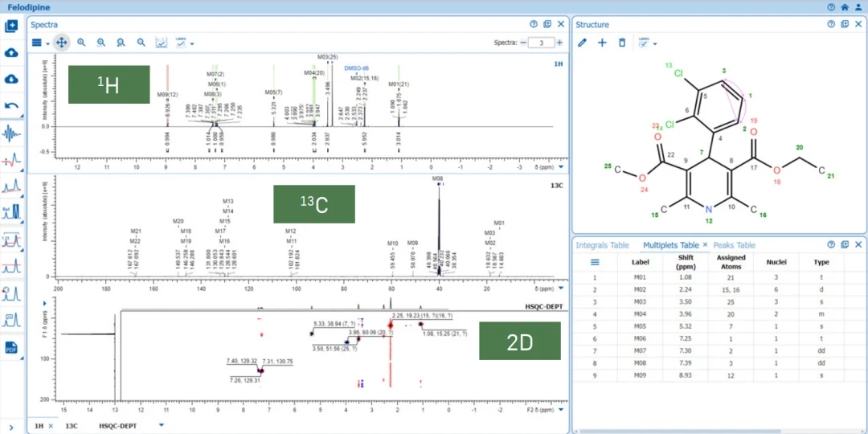This screenshot has width=868, height=434.
Task: Click the last magnifier icon in Spectra toolbar
Action: tap(141, 43)
